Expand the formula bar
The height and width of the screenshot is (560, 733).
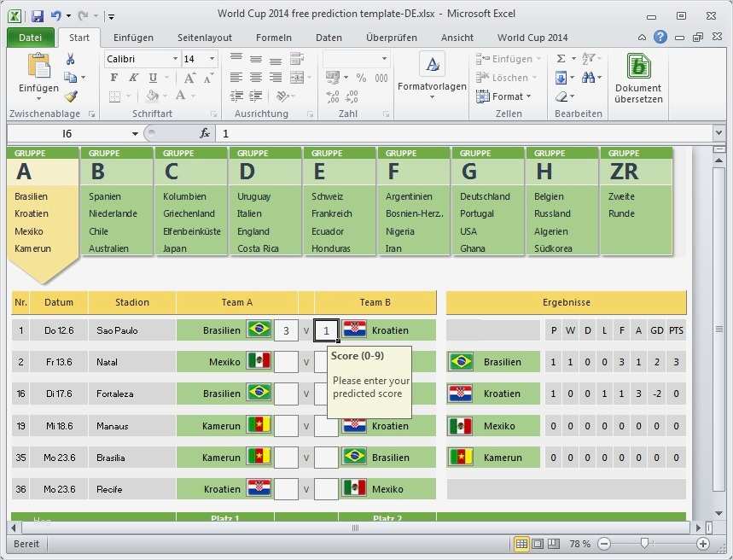[719, 133]
